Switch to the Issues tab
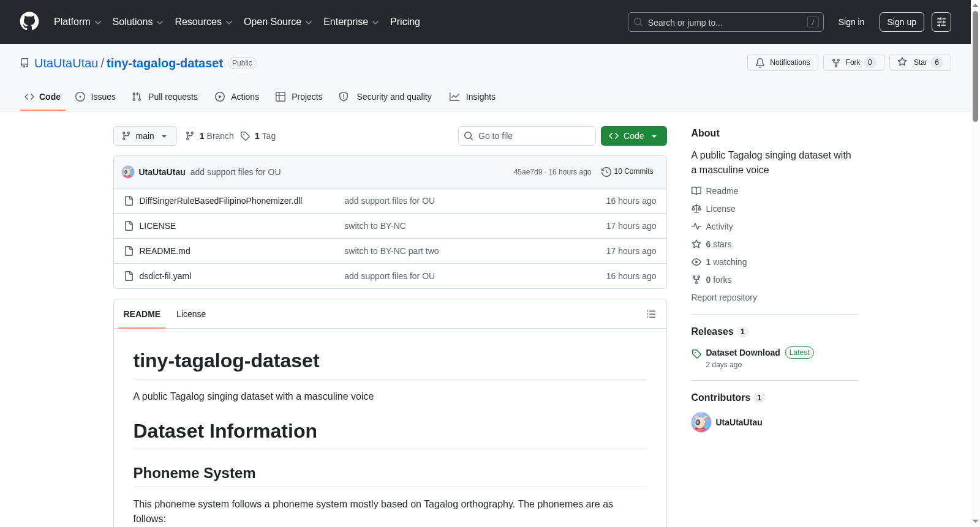This screenshot has height=527, width=980. pos(96,97)
